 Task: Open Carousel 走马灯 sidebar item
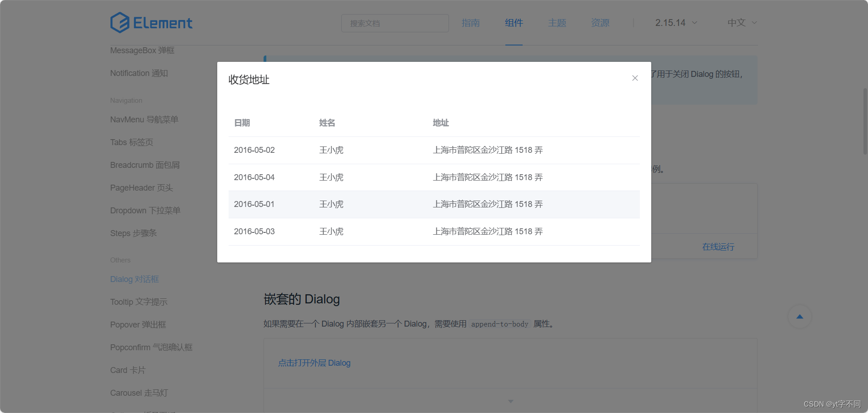[x=139, y=393]
